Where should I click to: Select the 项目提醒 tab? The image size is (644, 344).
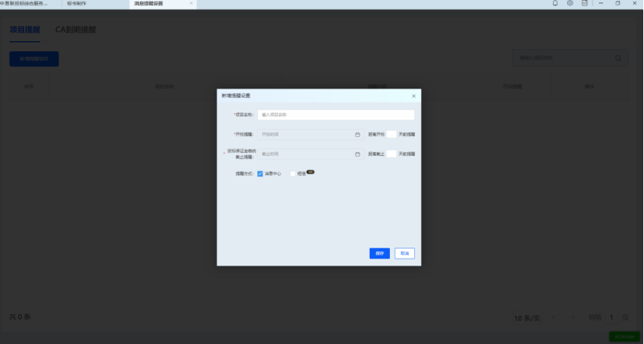(x=24, y=30)
